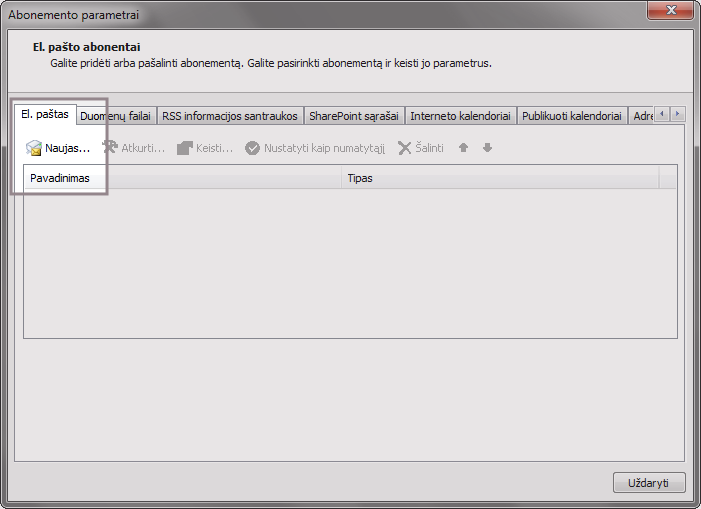Click the Keisti change account icon
Screen dimensions: 701x509
[184, 148]
